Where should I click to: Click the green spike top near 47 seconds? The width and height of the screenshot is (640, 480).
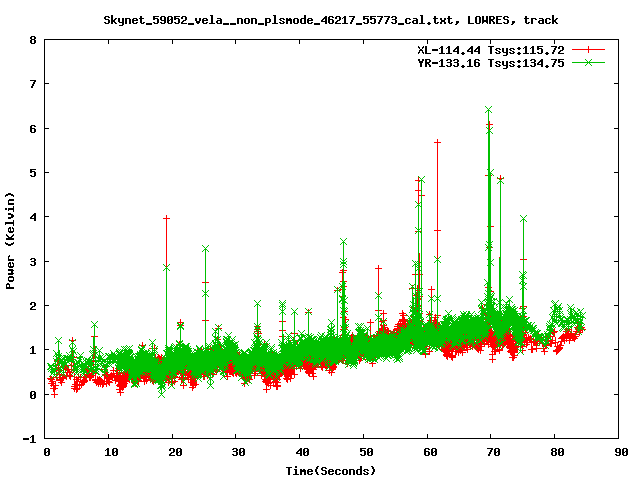tap(343, 242)
